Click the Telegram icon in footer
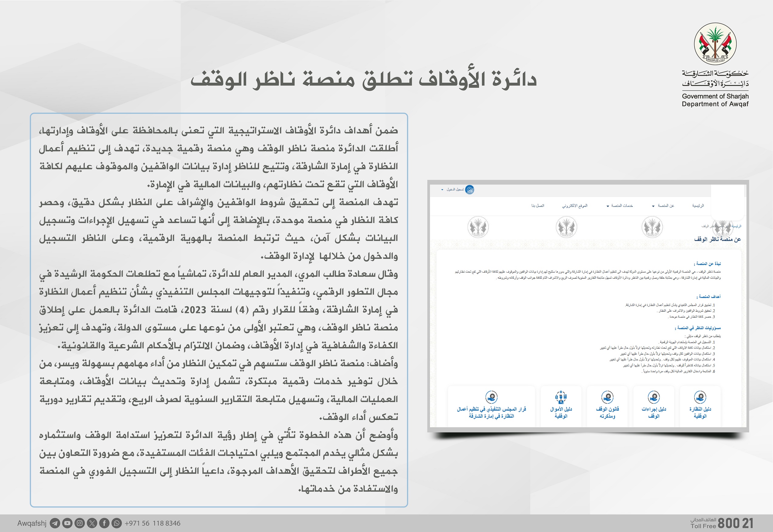The image size is (773, 532). point(55,523)
